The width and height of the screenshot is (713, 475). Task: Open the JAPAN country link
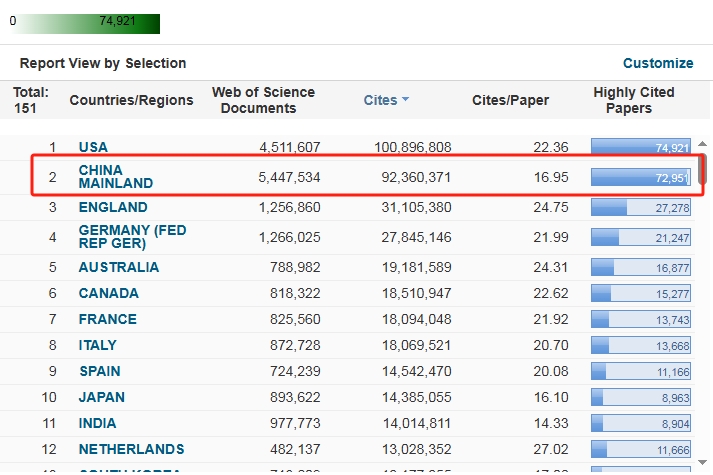pos(101,397)
